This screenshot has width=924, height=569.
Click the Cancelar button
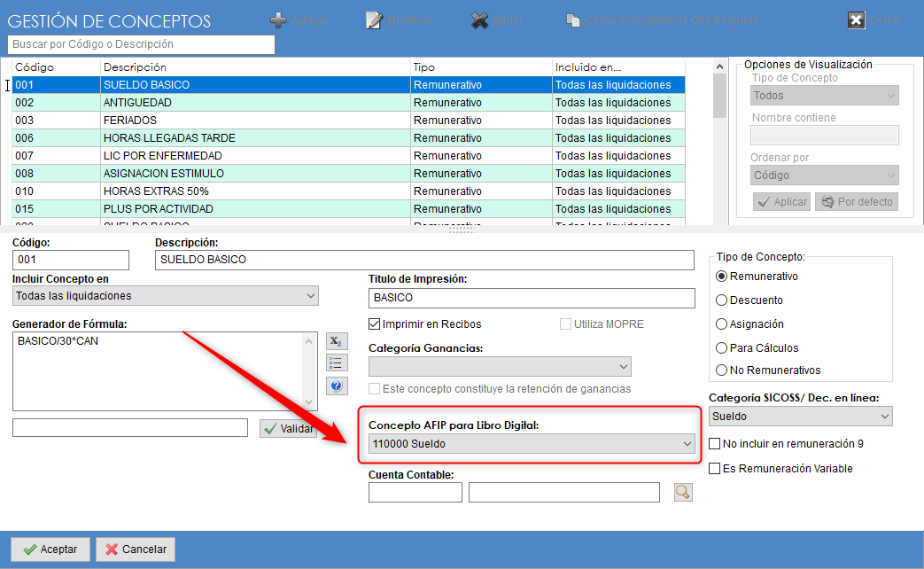[136, 550]
